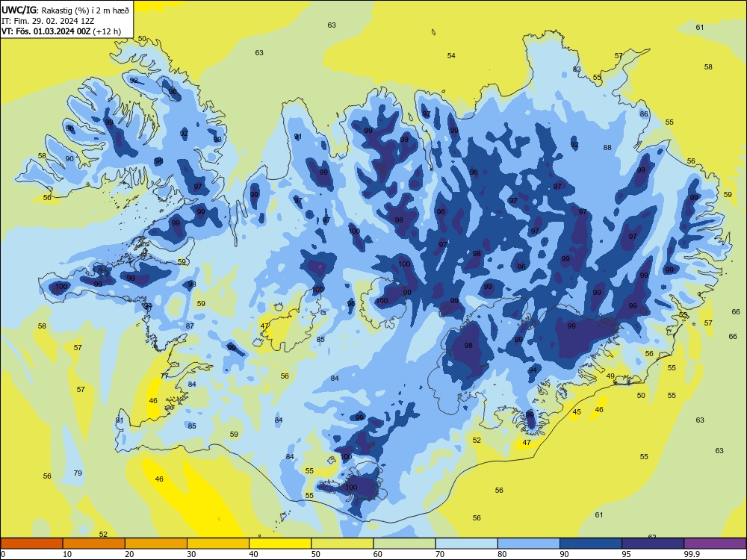Click the 70–80 pale blue legend swatch
The image size is (747, 560).
[x=466, y=544]
